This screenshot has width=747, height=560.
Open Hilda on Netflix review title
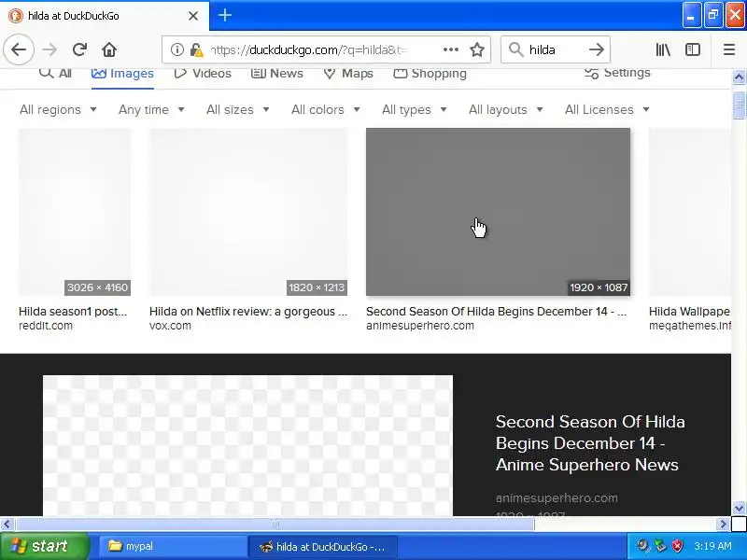248,312
